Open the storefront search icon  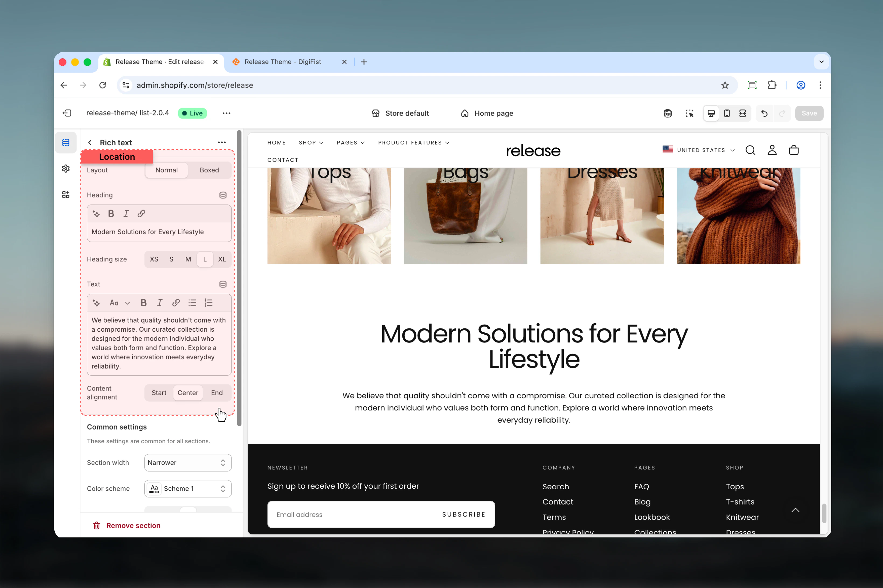[x=751, y=150]
